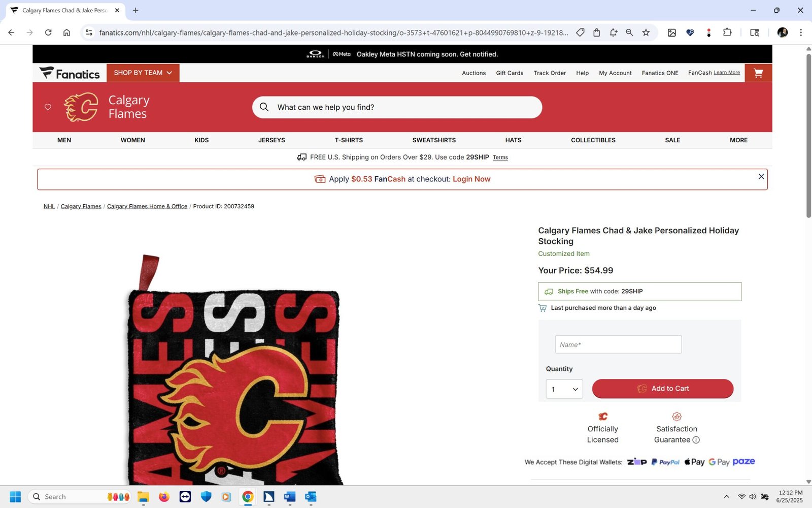Open Satisfaction Guarantee info icon
The image size is (812, 508).
[696, 440]
